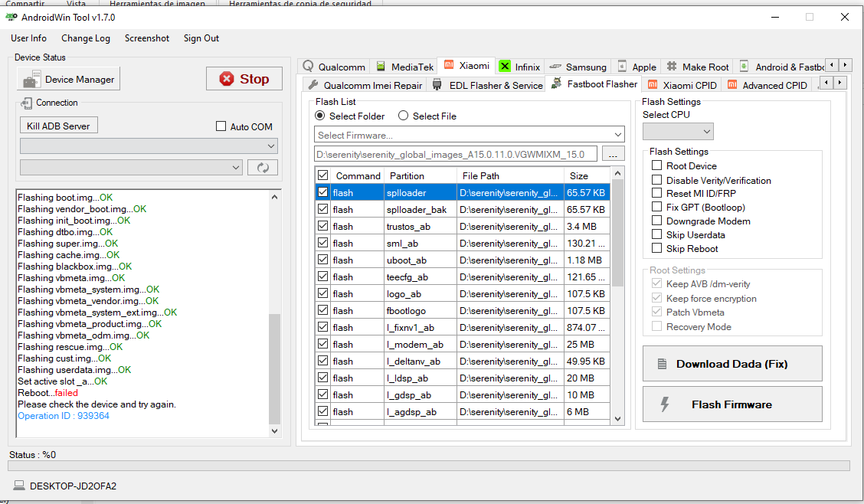Screen dimensions: 864x504
Task: Enable the Auto COM checkbox
Action: click(x=221, y=126)
